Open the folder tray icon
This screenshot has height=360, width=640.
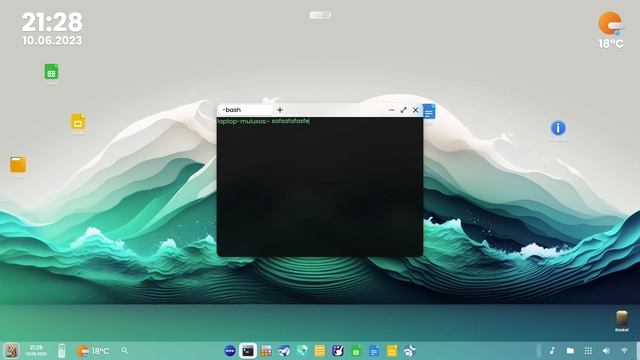click(x=570, y=351)
